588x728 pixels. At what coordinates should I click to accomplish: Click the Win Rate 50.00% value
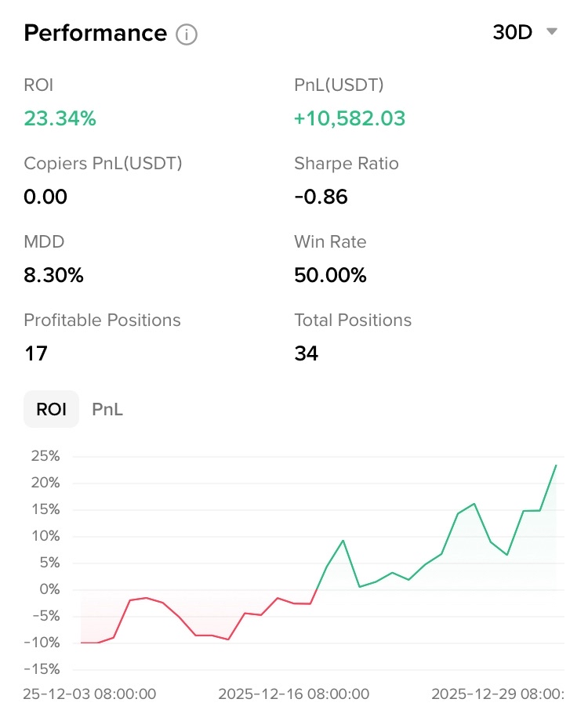[x=330, y=275]
